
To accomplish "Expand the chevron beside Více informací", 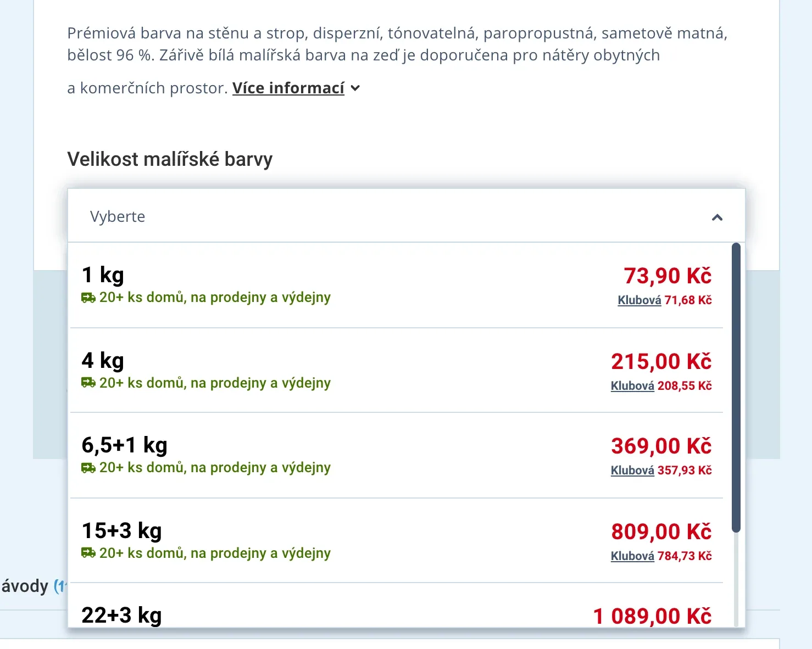I will (355, 88).
